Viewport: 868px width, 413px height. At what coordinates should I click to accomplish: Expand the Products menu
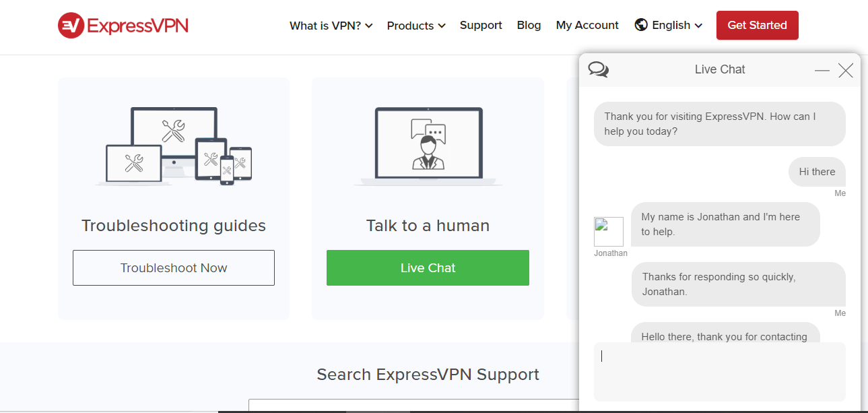click(416, 26)
